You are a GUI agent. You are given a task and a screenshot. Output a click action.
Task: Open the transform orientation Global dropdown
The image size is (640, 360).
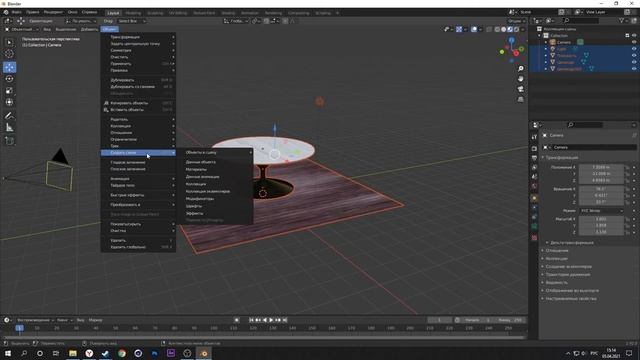(236, 21)
